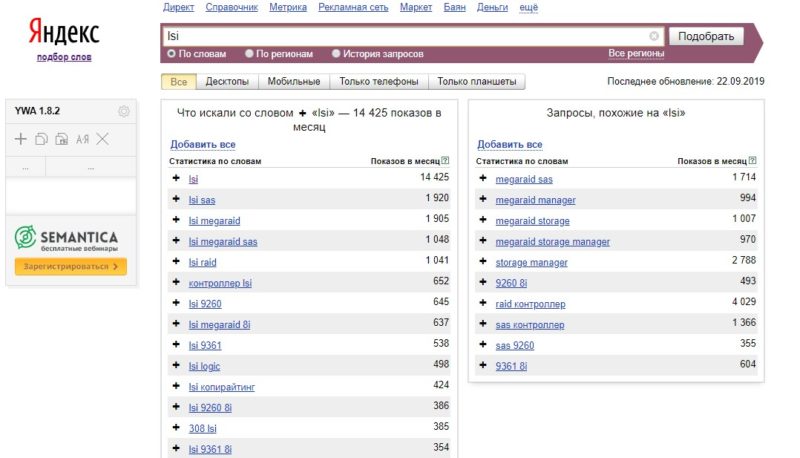800x458 pixels.
Task: Open help icon next to left 'Показов в месяц'
Action: pos(445,161)
